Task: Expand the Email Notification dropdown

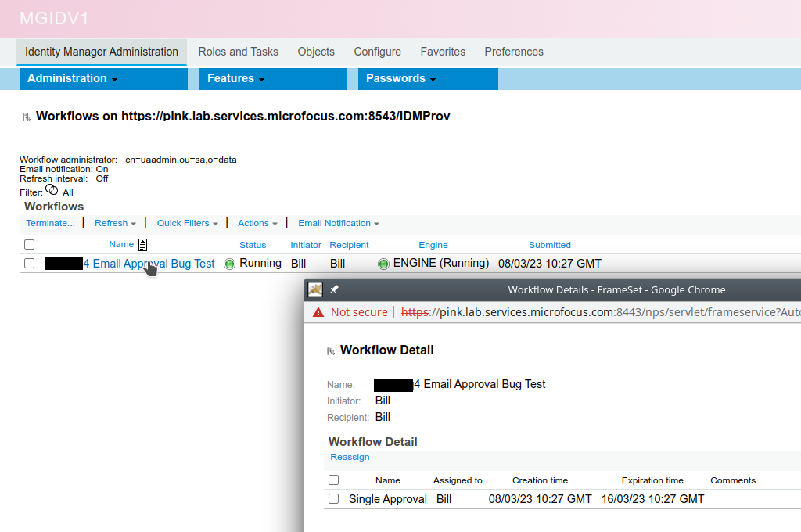Action: pyautogui.click(x=338, y=223)
